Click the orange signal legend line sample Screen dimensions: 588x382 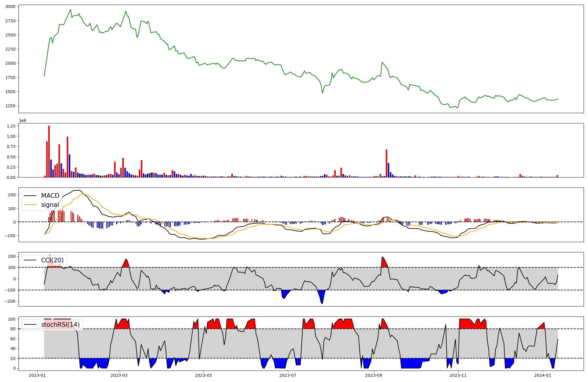coord(30,205)
